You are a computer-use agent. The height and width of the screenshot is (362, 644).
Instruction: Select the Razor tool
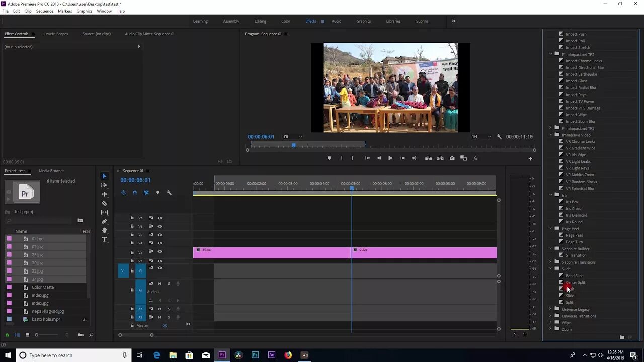pyautogui.click(x=104, y=203)
